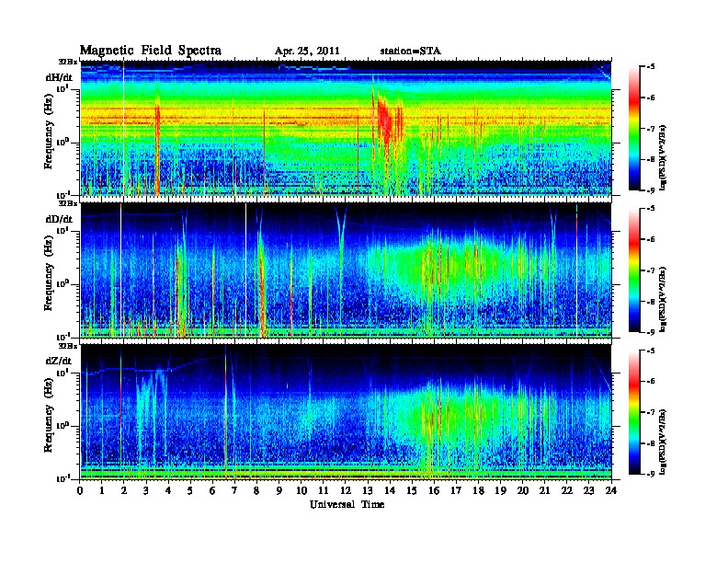
Task: Click hour 2 tick on Universal Time axis
Action: tap(124, 490)
